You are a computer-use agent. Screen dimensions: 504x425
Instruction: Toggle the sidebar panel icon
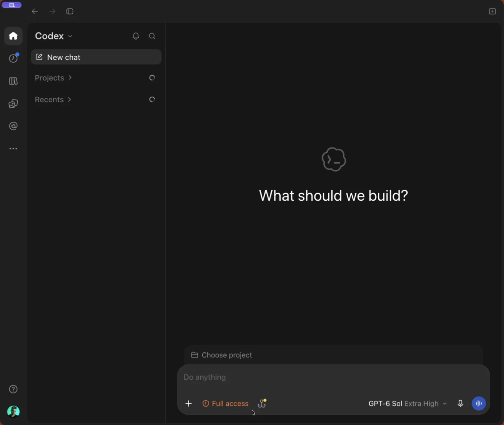click(x=70, y=11)
